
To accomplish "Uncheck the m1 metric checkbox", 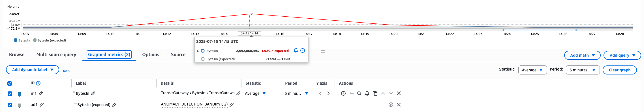I will click(10, 94).
